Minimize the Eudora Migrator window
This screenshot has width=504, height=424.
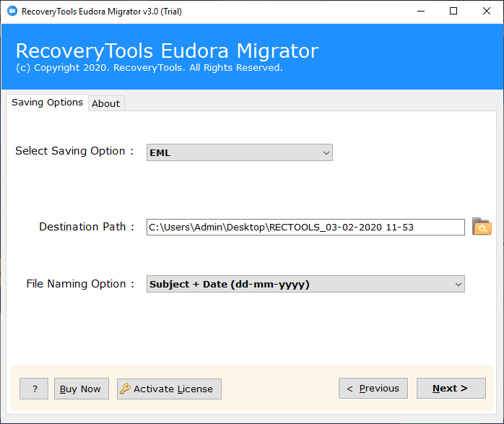421,12
